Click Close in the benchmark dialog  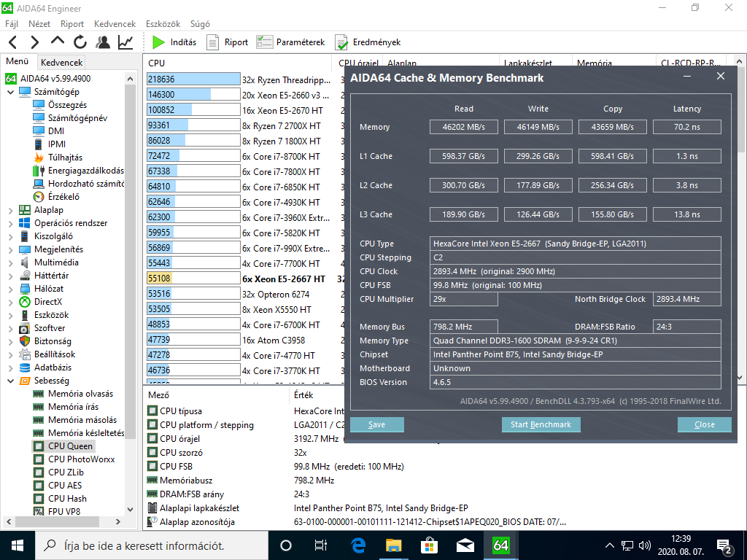point(704,424)
